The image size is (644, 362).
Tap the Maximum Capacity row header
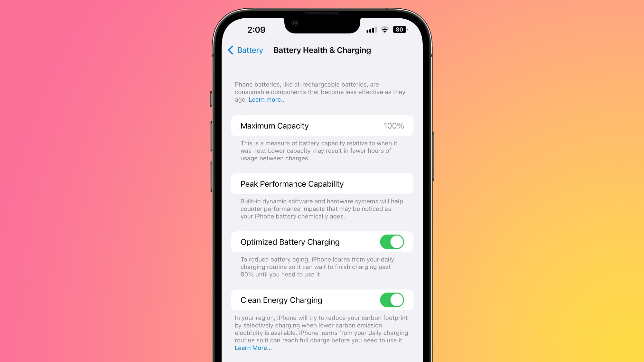coord(275,125)
